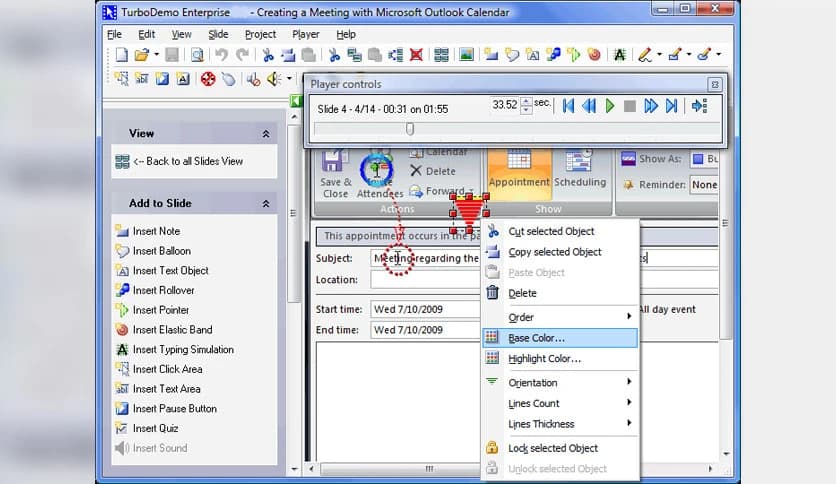Click the Click Area toolbar icon in second row
The height and width of the screenshot is (484, 836).
122,79
